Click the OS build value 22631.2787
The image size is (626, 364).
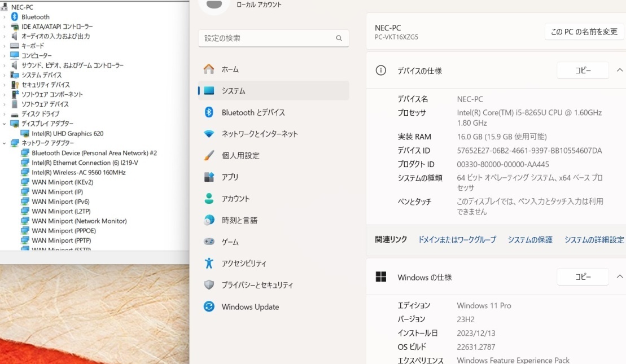pyautogui.click(x=476, y=347)
